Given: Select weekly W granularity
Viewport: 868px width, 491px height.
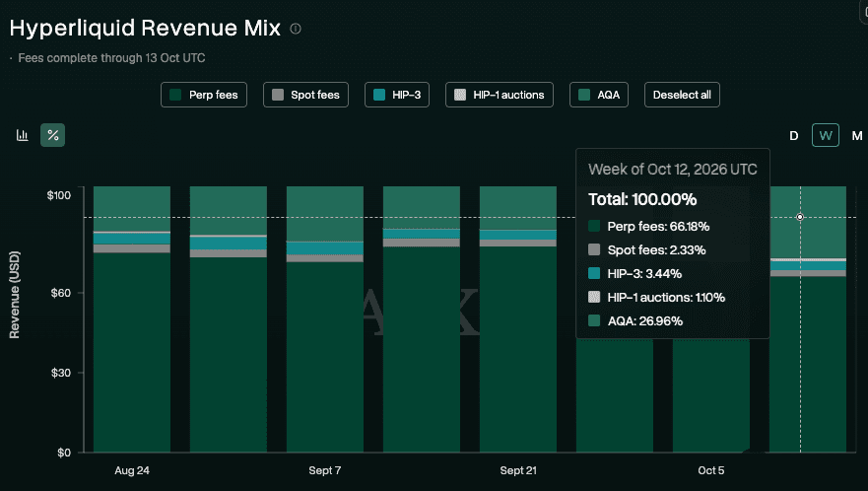Looking at the screenshot, I should [826, 135].
